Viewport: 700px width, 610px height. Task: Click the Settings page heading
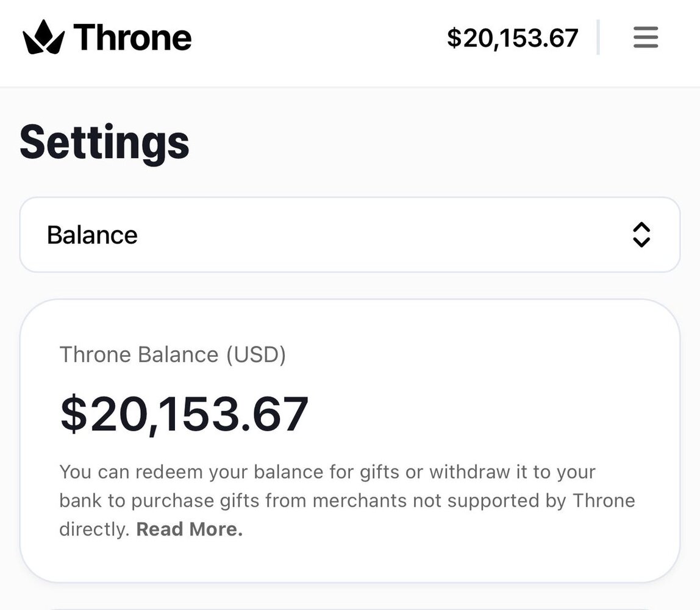[104, 142]
